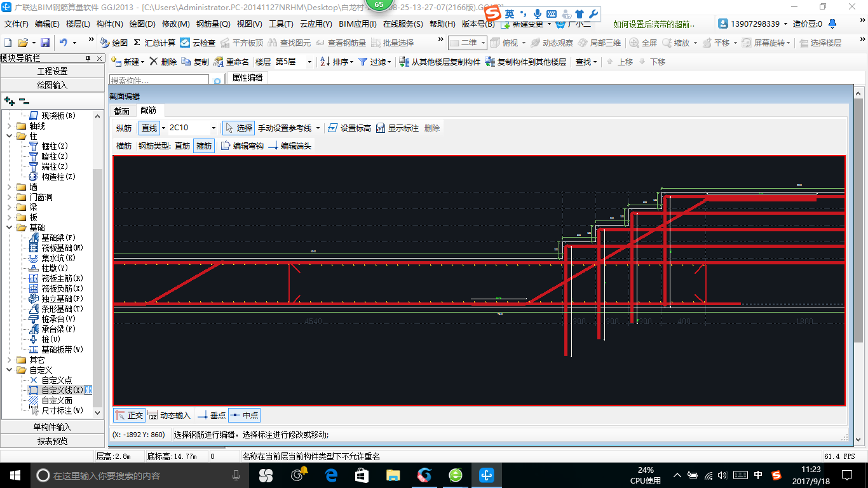Click 删除 in the component toolbar
This screenshot has height=488, width=868.
pos(163,62)
